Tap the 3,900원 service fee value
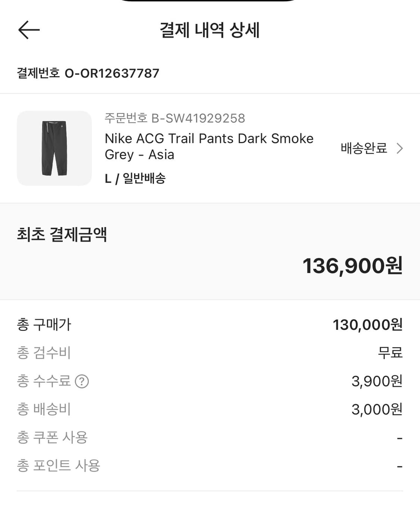This screenshot has height=506, width=420. [x=377, y=381]
